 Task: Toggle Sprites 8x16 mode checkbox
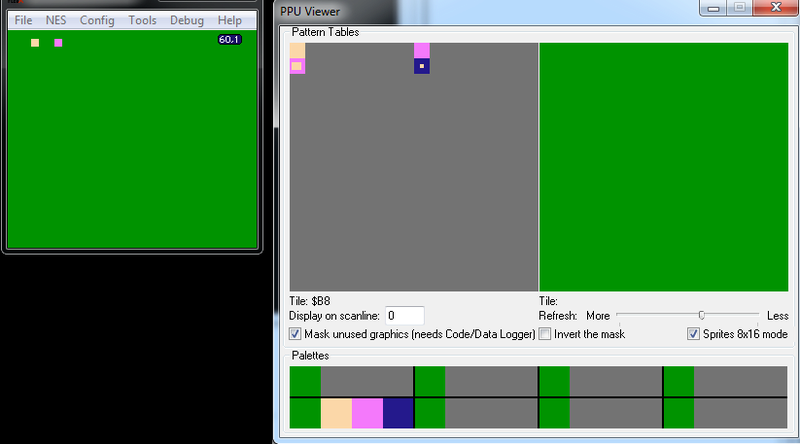click(693, 334)
